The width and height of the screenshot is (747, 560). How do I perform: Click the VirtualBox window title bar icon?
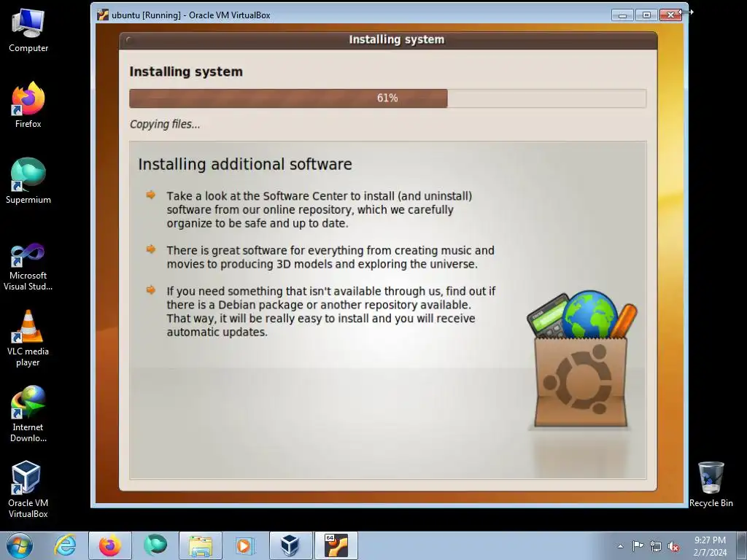coord(102,15)
